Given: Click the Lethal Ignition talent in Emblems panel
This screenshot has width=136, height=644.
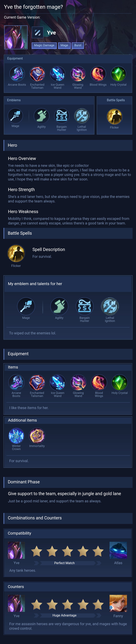Looking at the screenshot, I should click(x=82, y=116).
